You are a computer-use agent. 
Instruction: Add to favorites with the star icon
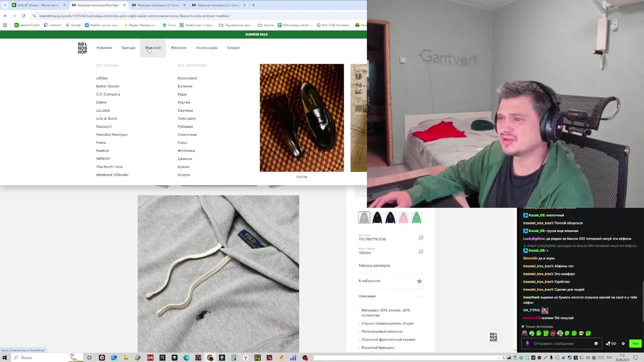(x=419, y=281)
